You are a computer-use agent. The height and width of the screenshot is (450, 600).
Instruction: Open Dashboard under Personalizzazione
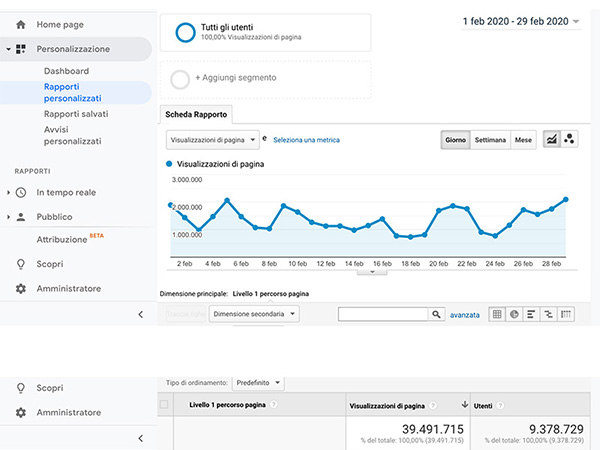pyautogui.click(x=66, y=71)
